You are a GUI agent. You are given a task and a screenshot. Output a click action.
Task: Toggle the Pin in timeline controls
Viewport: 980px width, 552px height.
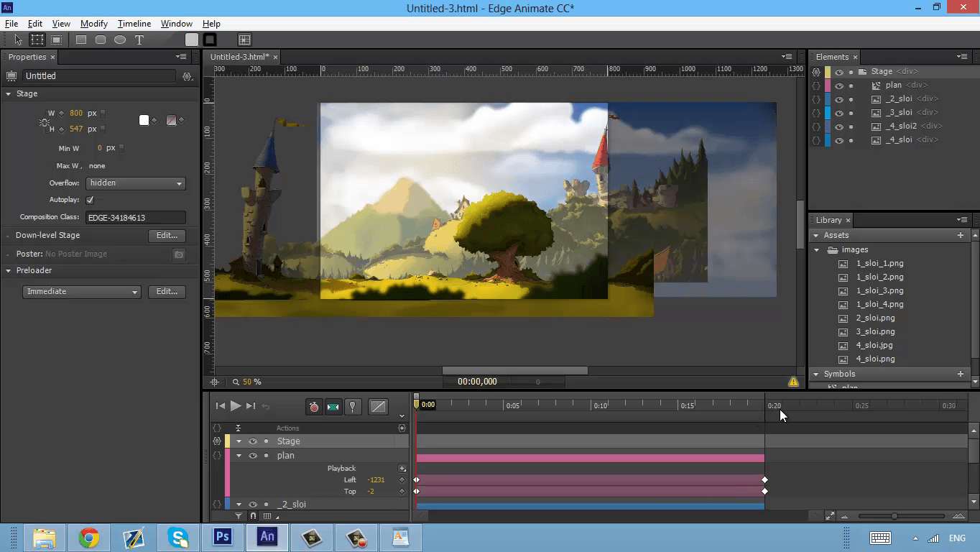point(353,407)
